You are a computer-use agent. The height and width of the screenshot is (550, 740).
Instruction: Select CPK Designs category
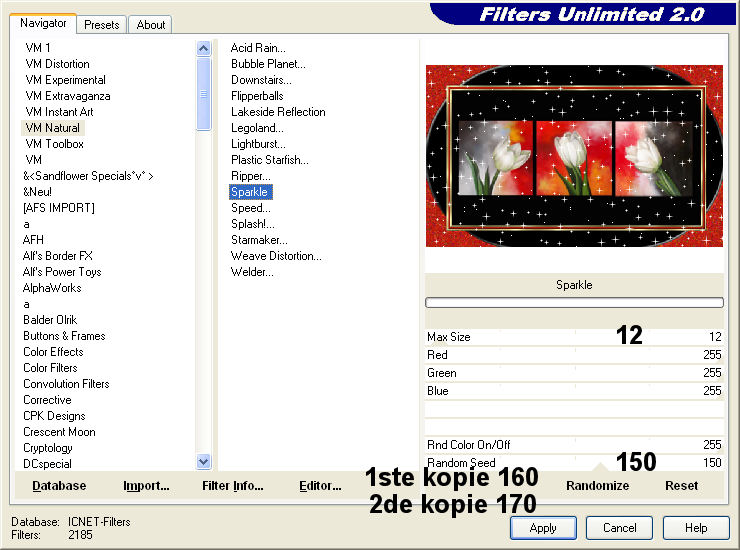click(x=54, y=416)
